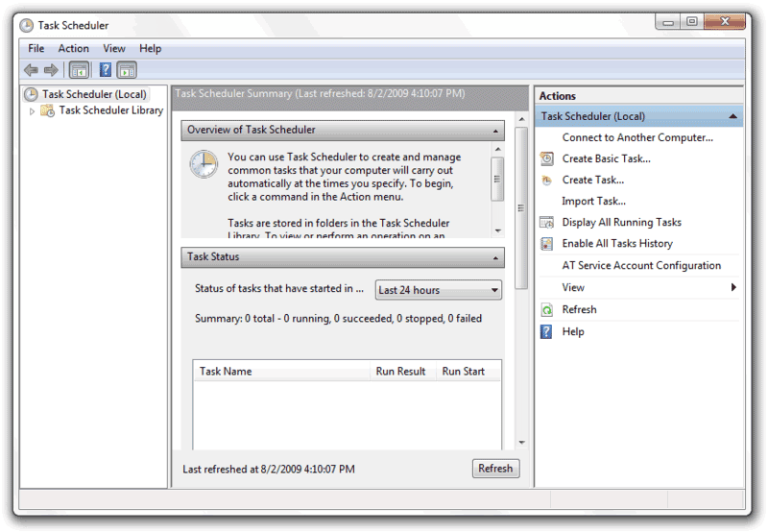Click the summary pane vertical scrollbar thumb
768x532 pixels.
(x=521, y=208)
